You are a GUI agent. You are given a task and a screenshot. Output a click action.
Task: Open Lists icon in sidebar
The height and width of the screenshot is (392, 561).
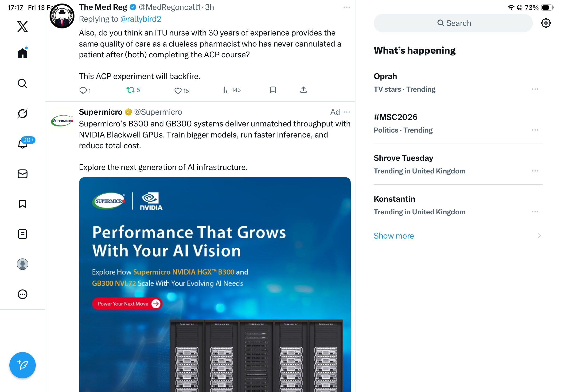pyautogui.click(x=23, y=234)
